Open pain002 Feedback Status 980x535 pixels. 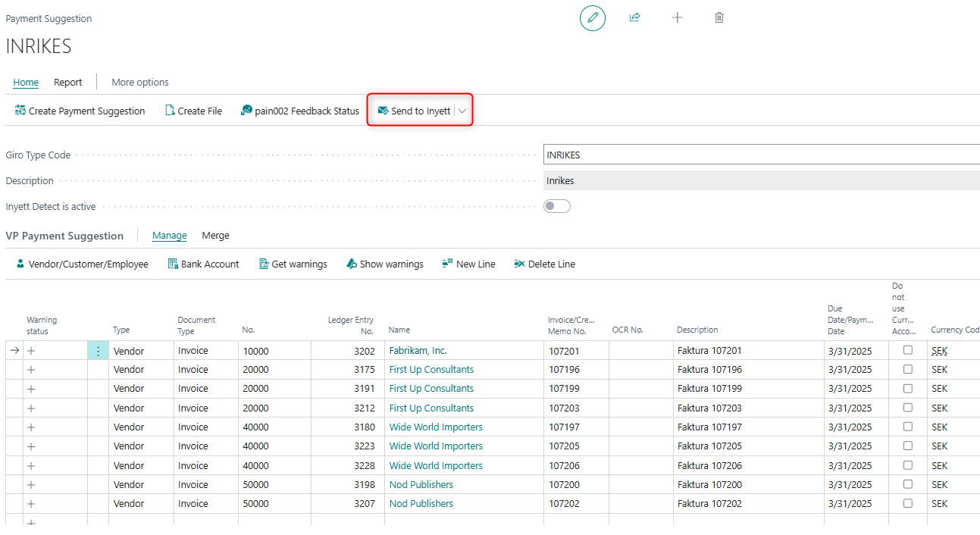299,111
